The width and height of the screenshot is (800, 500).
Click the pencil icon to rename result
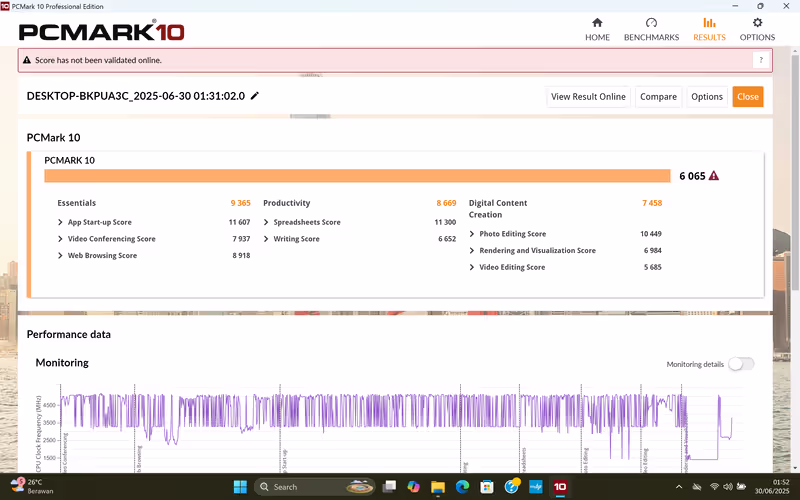click(x=255, y=96)
